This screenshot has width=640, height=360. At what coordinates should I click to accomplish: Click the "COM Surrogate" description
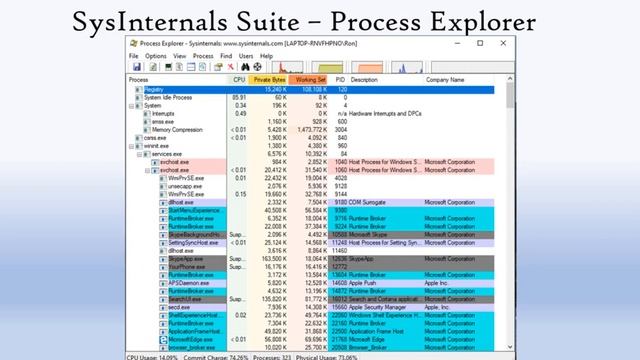[367, 202]
